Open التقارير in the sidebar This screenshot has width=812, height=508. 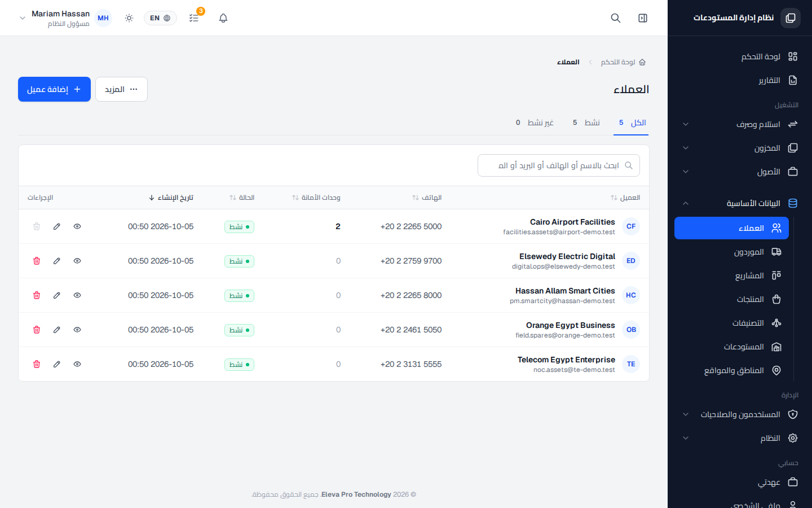[x=740, y=80]
